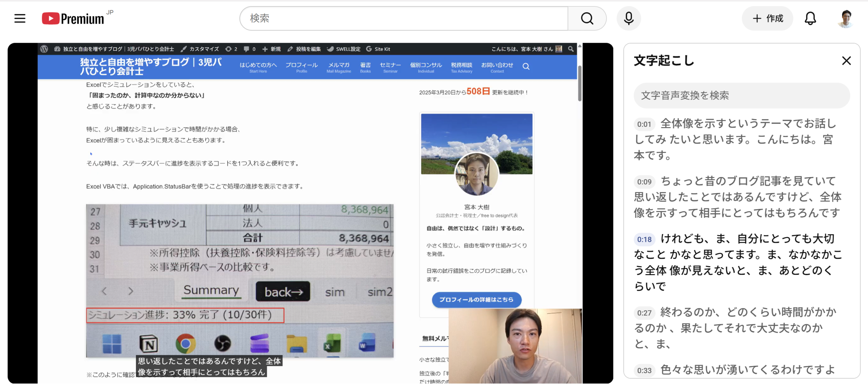
Task: Click the speaker webcam picture-in-picture
Action: click(515, 346)
